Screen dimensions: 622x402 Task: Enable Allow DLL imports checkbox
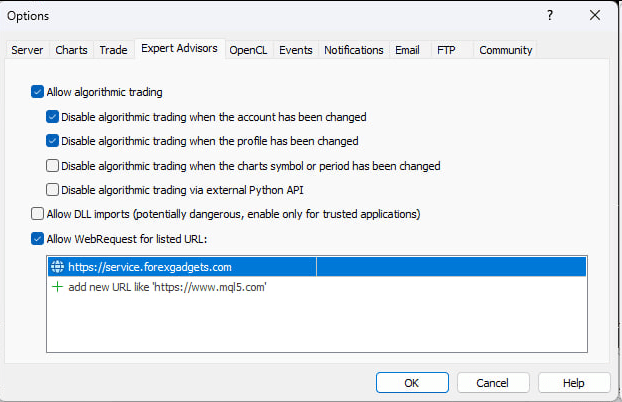[37, 214]
